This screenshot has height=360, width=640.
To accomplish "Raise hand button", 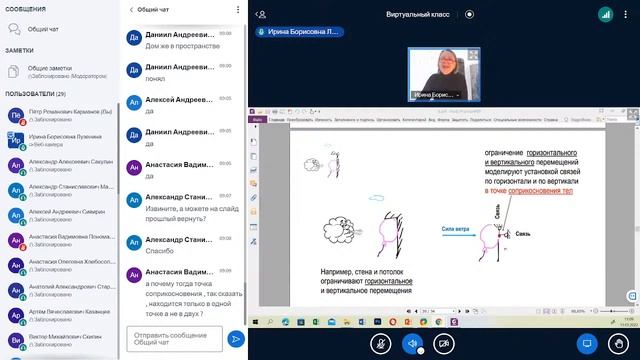I will [x=618, y=344].
